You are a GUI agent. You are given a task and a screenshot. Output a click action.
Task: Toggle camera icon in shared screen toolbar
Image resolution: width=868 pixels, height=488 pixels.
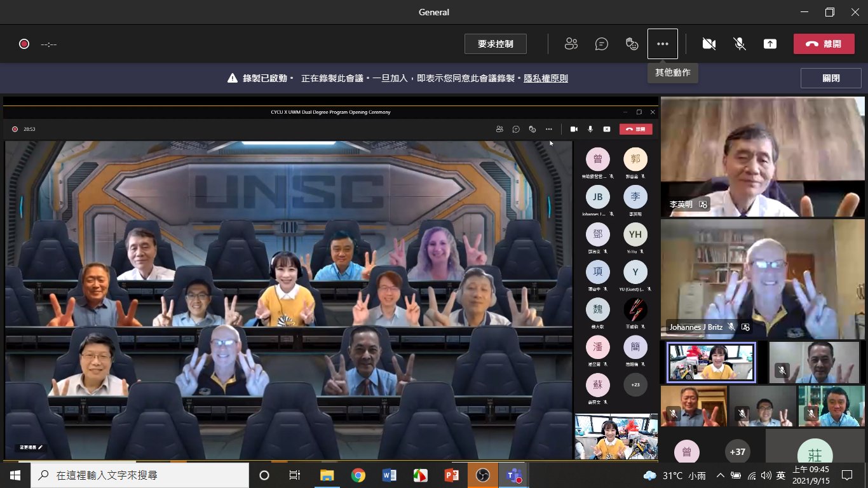[x=574, y=129]
